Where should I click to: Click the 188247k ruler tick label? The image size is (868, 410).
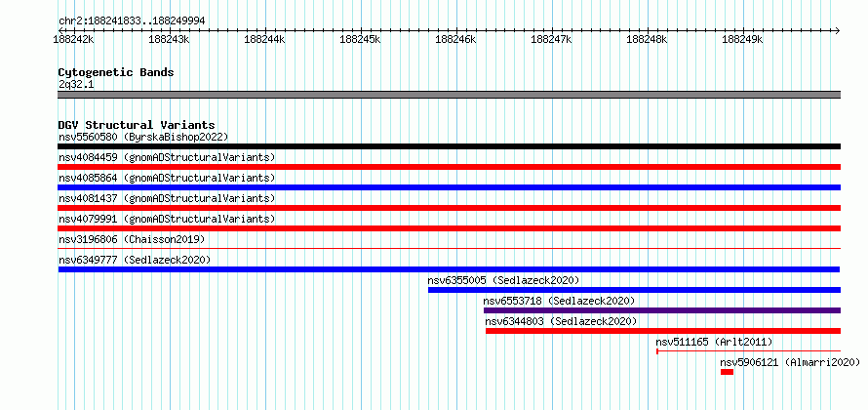551,39
